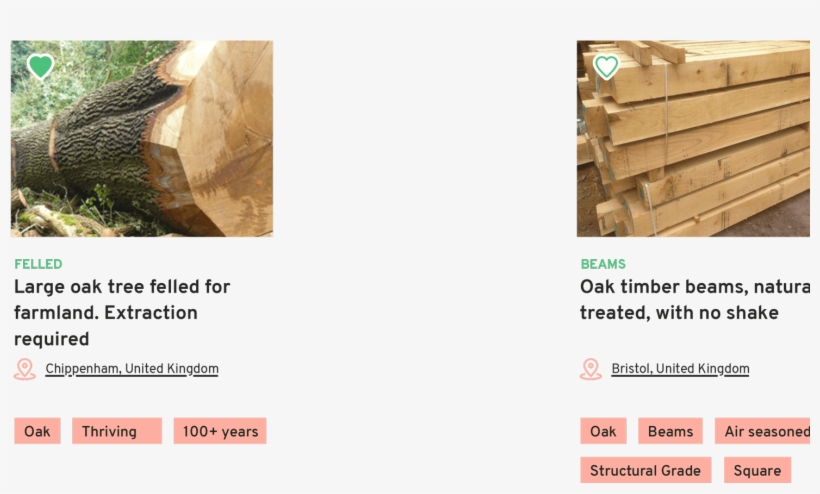Click the Oak tag under felled listing
Viewport: 820px width, 494px height.
point(37,431)
